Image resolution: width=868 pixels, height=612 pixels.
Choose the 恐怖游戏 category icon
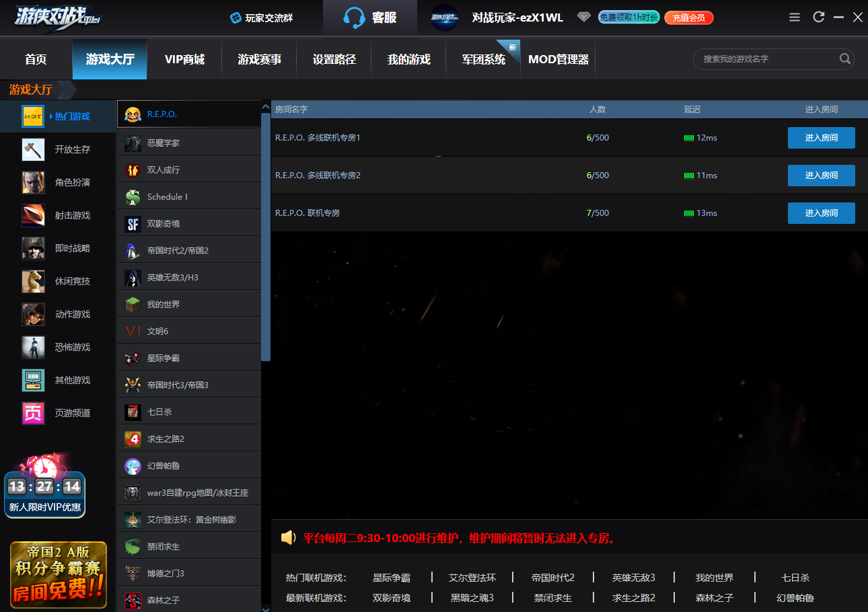click(33, 347)
